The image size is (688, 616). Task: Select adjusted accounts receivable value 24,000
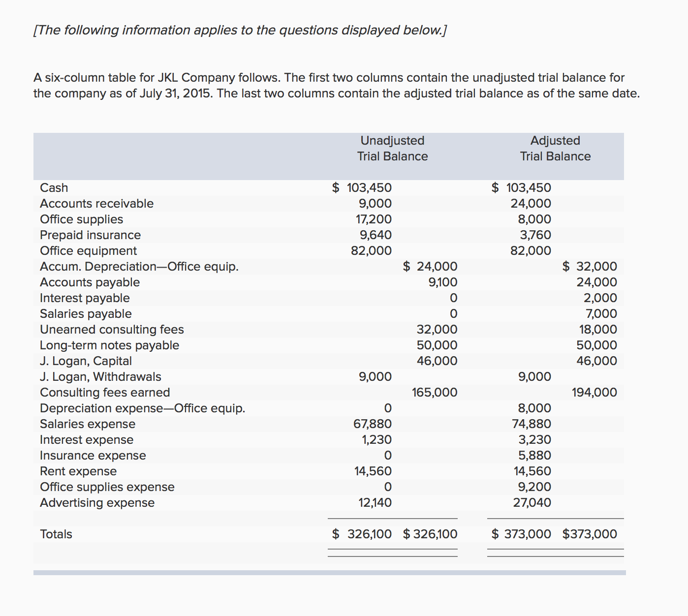(531, 204)
